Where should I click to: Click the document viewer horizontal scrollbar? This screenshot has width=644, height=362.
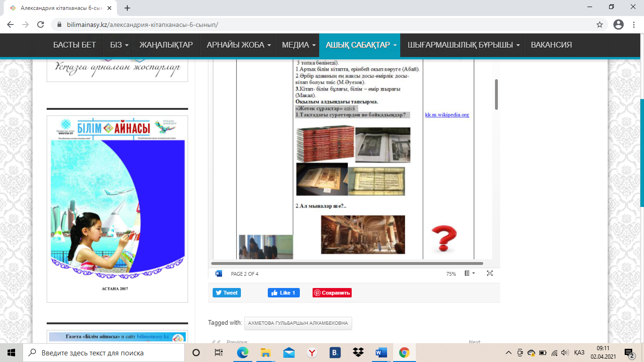pos(347,263)
